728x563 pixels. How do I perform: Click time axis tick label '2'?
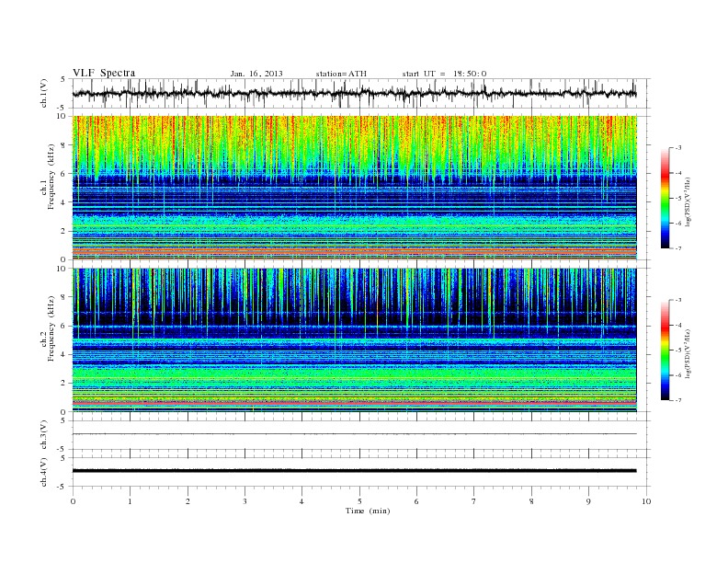coord(188,501)
